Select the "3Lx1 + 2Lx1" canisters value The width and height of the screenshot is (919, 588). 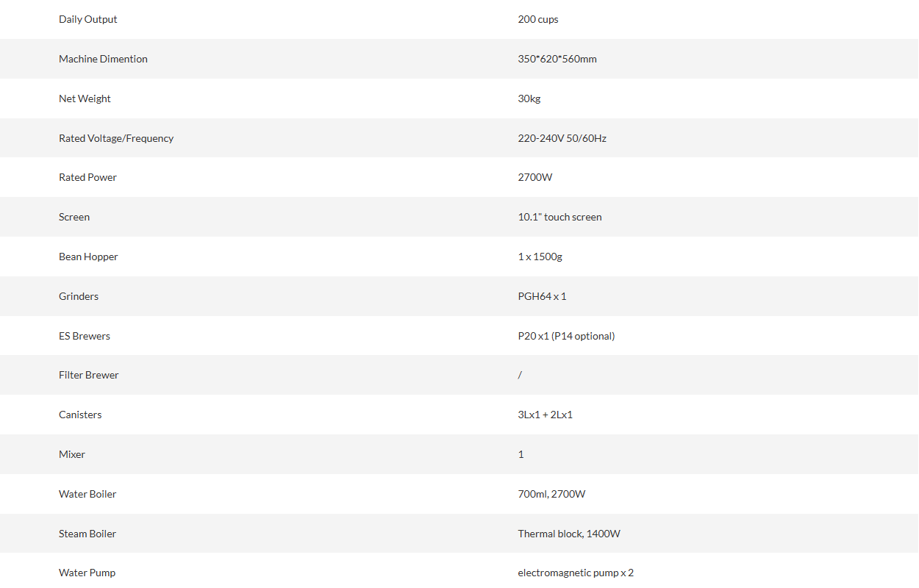coord(545,415)
